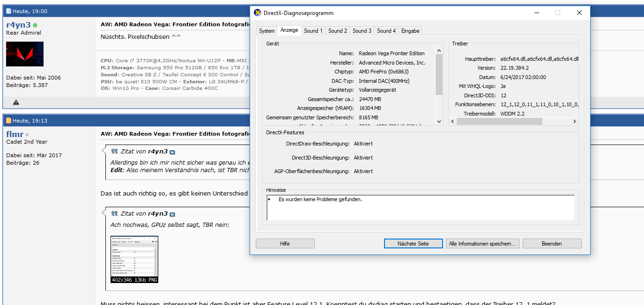Viewport: 644px width, 305px height.
Task: Click Haupttreiber aticfx64.dll value
Action: coord(539,59)
